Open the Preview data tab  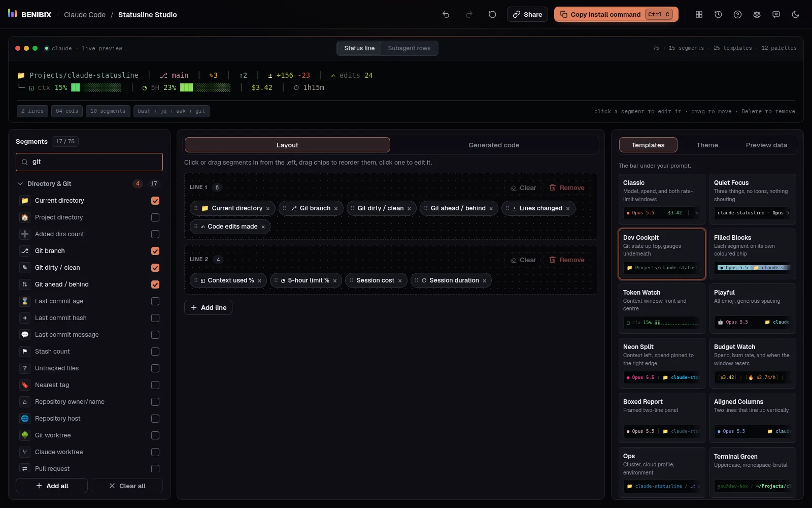click(x=766, y=145)
